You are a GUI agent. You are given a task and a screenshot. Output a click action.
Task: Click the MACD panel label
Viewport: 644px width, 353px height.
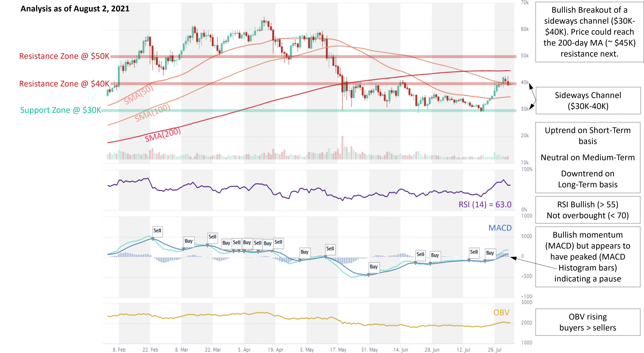click(500, 228)
